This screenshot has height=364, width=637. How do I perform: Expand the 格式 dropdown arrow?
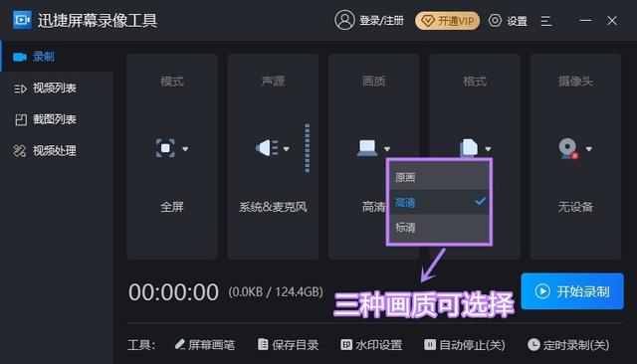tap(488, 149)
